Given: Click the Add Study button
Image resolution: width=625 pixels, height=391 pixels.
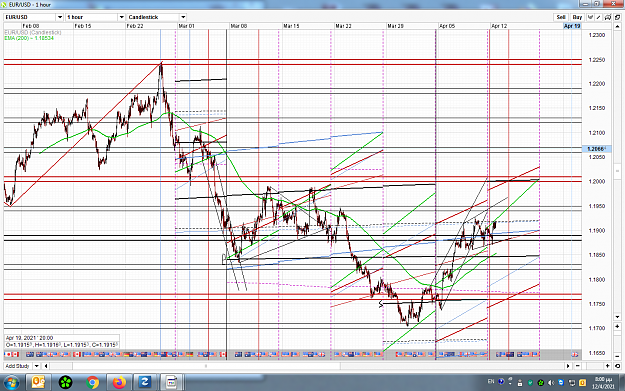Looking at the screenshot, I should click(x=18, y=366).
